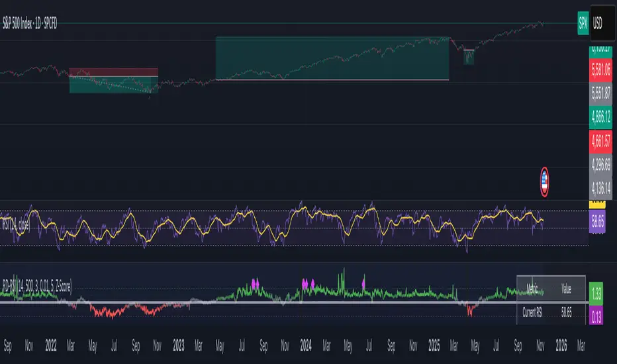Click the 2025 label on the time axis
Image resolution: width=617 pixels, height=364 pixels.
(x=434, y=346)
